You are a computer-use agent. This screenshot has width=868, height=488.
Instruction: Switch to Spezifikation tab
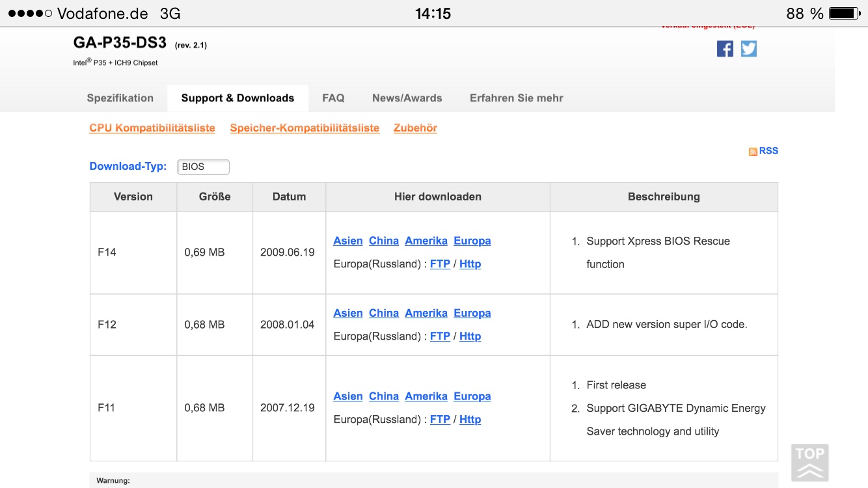(x=120, y=98)
